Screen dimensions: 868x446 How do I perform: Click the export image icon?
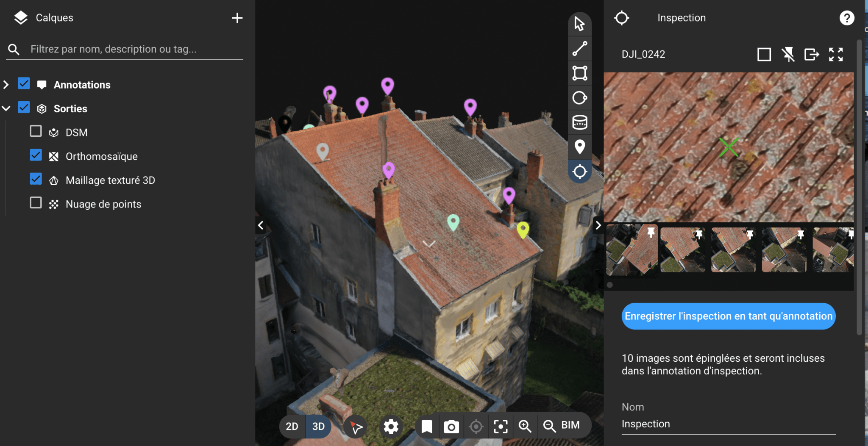coord(812,54)
